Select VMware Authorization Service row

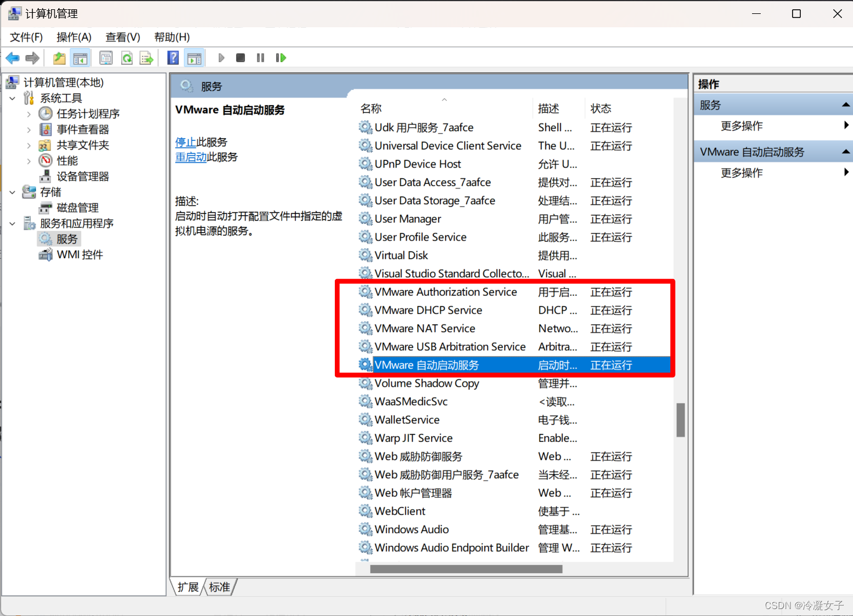[x=514, y=292]
